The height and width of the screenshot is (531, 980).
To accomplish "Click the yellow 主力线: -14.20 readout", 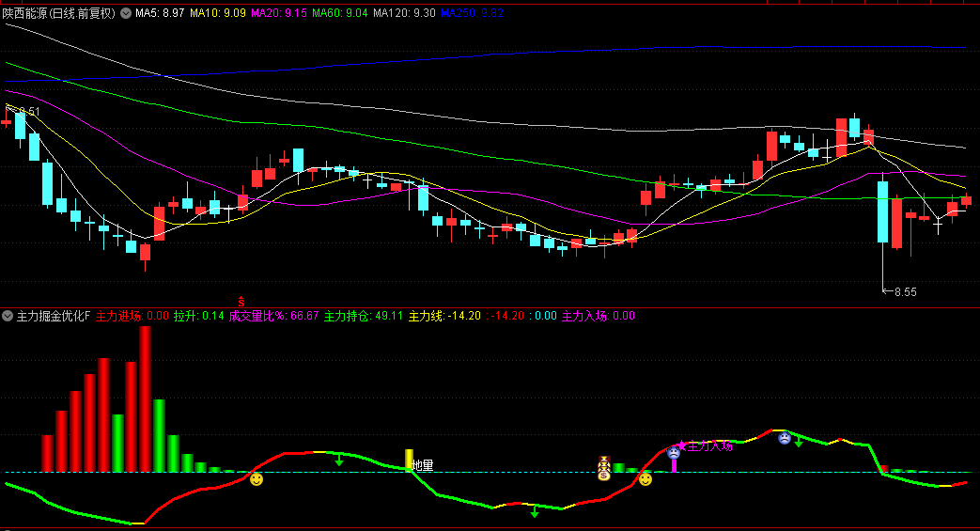I will tap(445, 316).
